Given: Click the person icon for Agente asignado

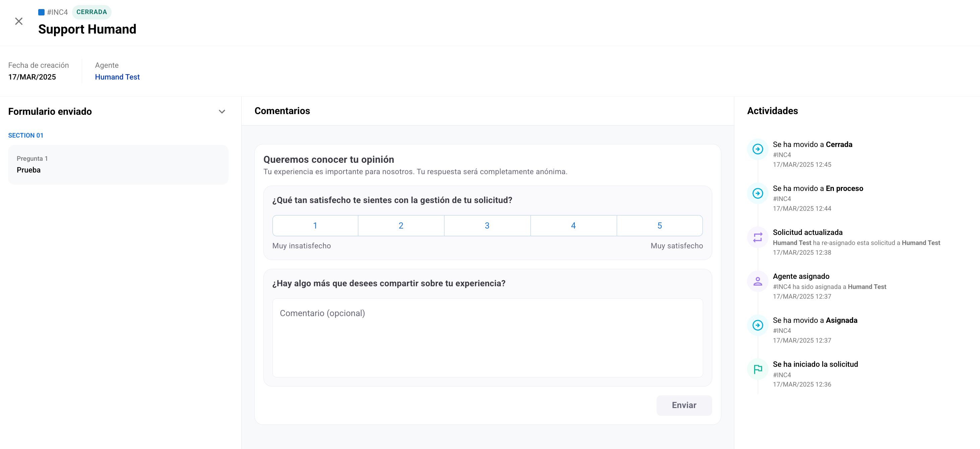Looking at the screenshot, I should coord(757,281).
